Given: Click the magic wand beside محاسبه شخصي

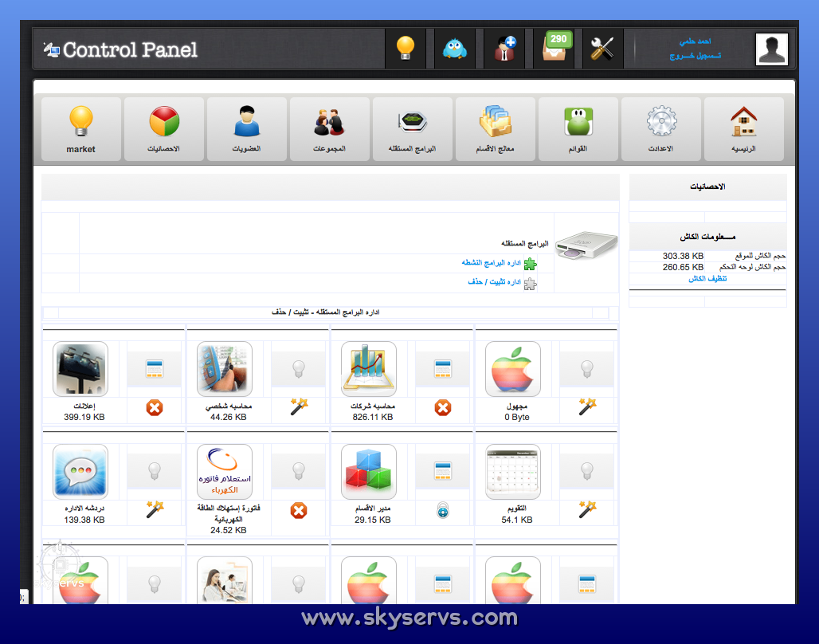Looking at the screenshot, I should (x=299, y=407).
